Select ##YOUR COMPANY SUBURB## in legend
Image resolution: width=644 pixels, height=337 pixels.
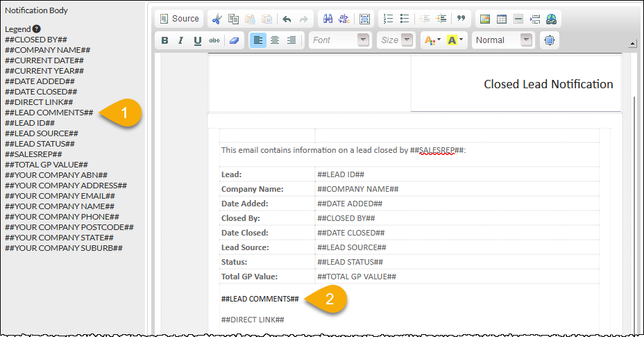tap(64, 248)
